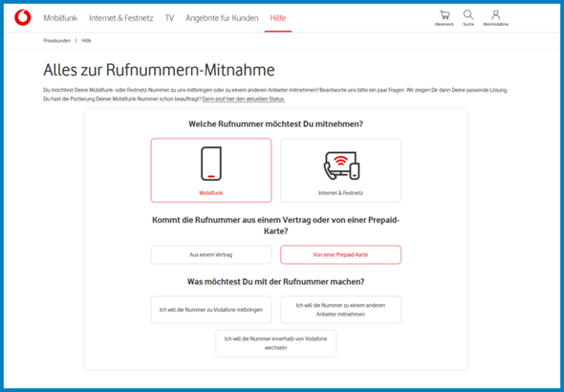Select 'Nummer zu einem anderen Anbieter mitnehmen'
This screenshot has height=392, width=564.
(340, 310)
